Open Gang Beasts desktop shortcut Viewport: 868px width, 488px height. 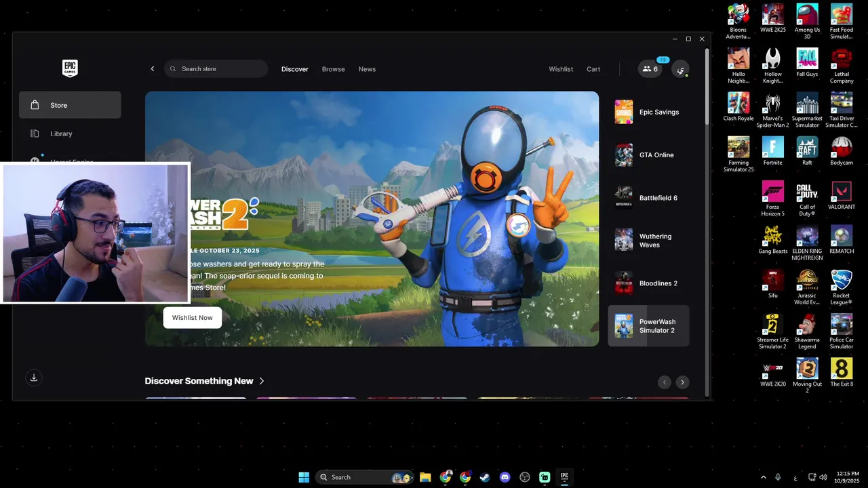pyautogui.click(x=773, y=240)
